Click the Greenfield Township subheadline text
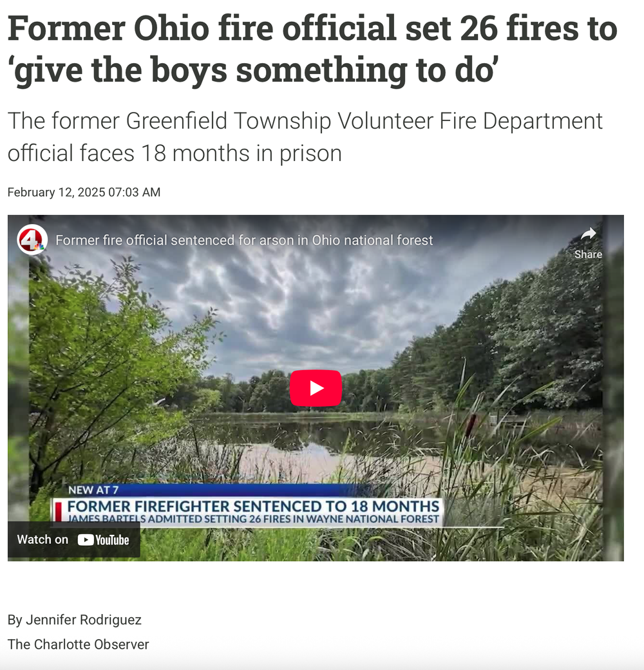This screenshot has width=644, height=670. [x=305, y=136]
